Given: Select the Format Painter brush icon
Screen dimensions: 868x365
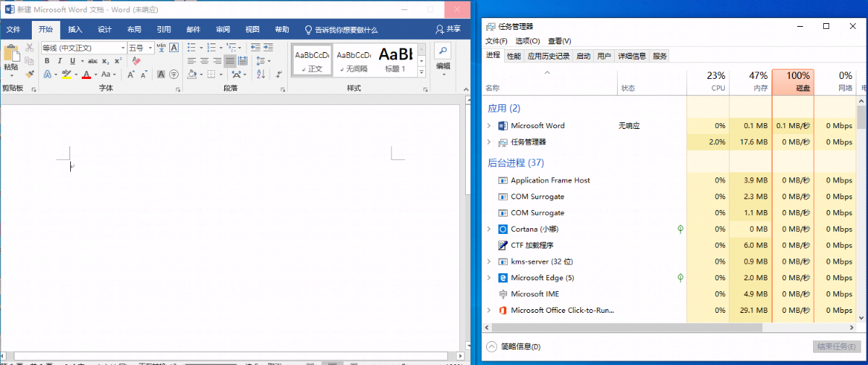Looking at the screenshot, I should click(30, 74).
